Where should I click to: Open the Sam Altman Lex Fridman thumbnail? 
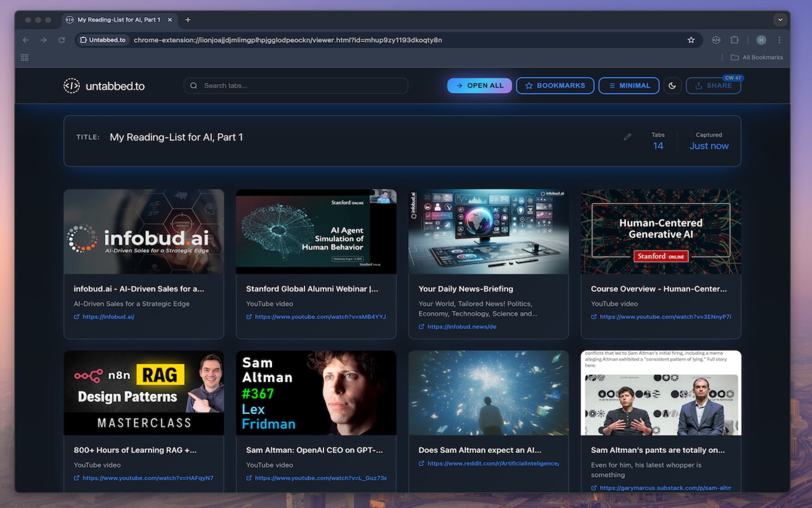316,393
